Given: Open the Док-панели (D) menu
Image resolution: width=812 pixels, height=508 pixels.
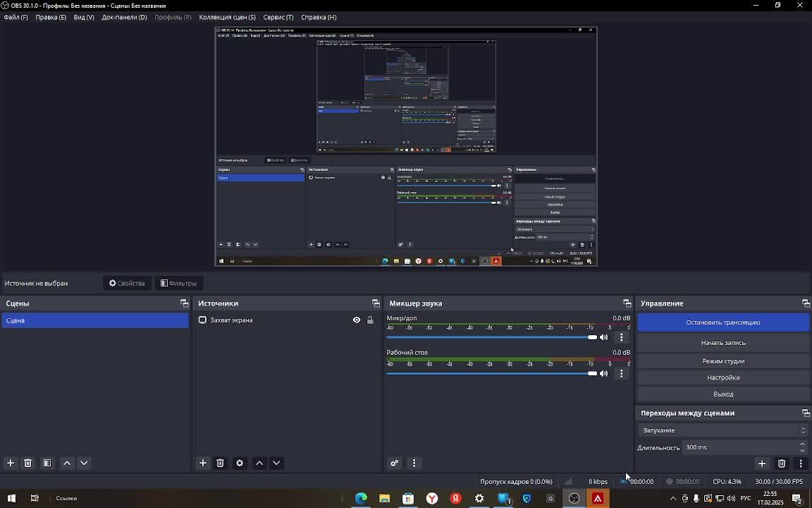Looking at the screenshot, I should 124,17.
